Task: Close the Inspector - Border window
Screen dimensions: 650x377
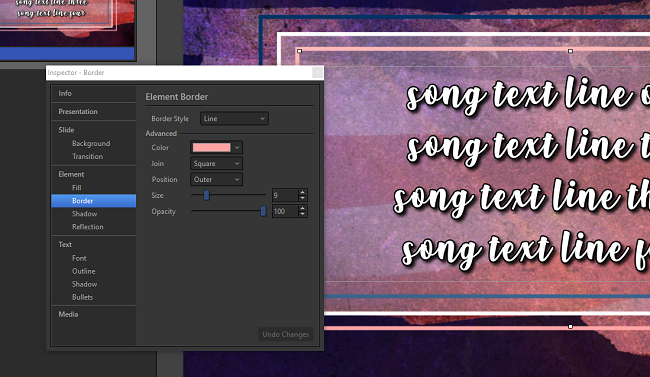Action: click(317, 73)
